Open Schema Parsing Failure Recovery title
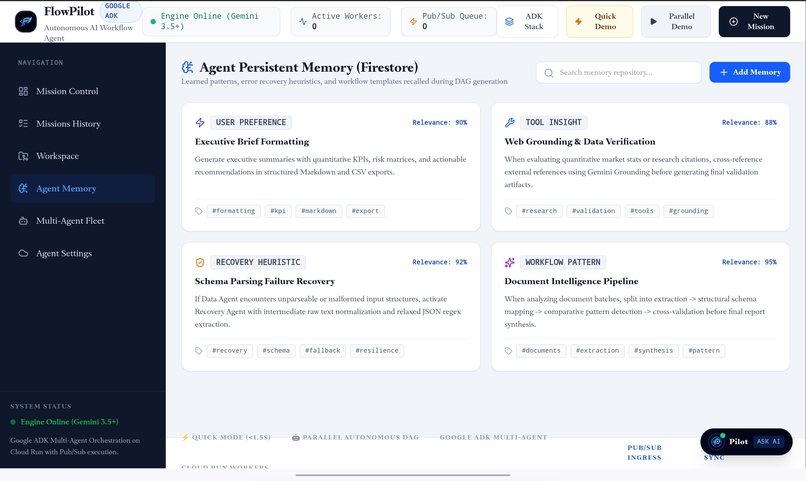The width and height of the screenshot is (806, 481). (x=265, y=282)
